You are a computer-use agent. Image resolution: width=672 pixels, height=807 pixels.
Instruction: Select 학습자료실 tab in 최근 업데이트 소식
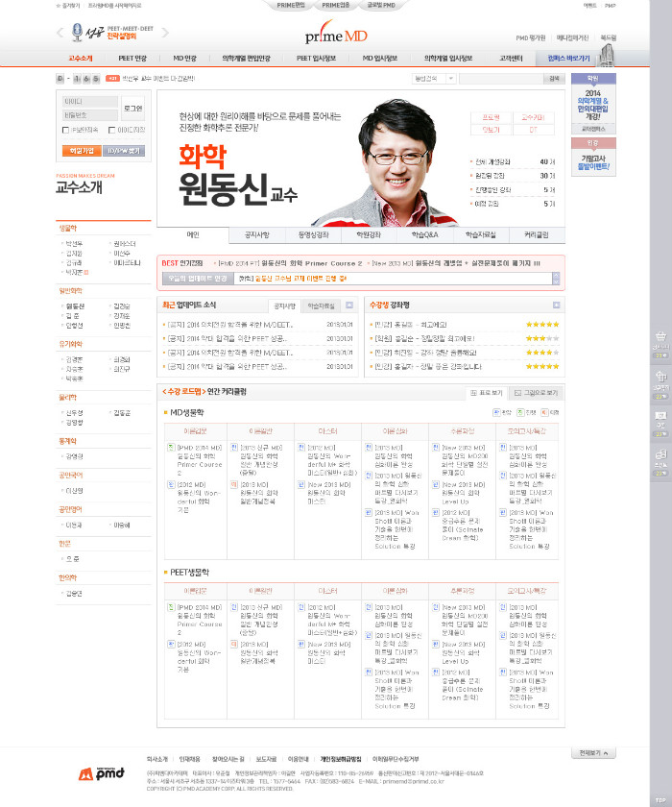(x=321, y=306)
